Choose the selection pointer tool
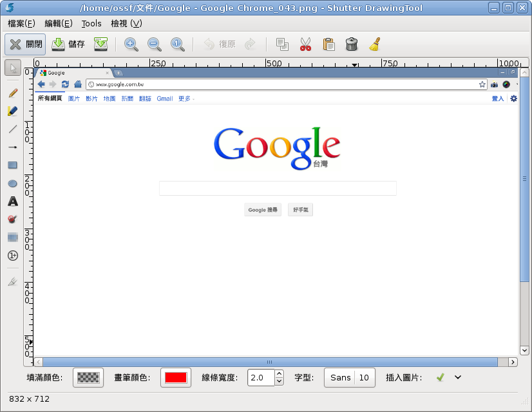This screenshot has height=412, width=532. tap(13, 68)
